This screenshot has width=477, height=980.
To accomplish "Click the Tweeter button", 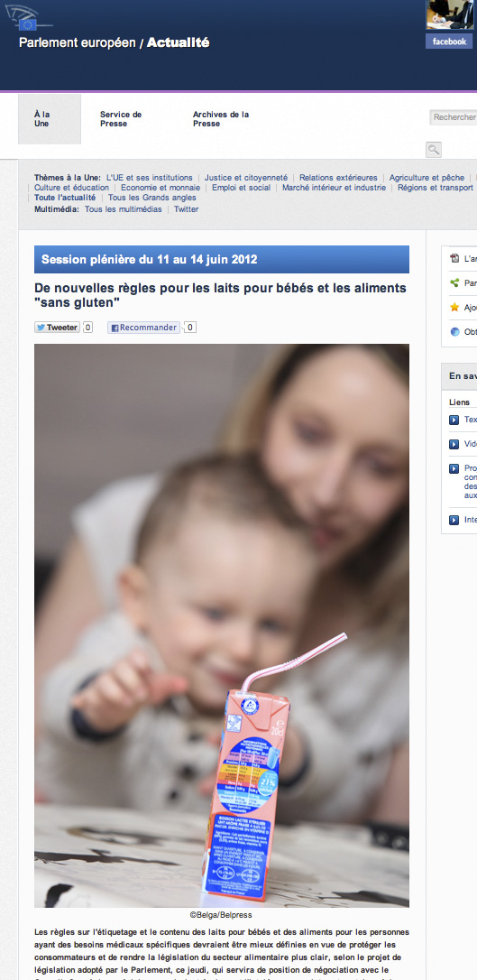I will 57,327.
